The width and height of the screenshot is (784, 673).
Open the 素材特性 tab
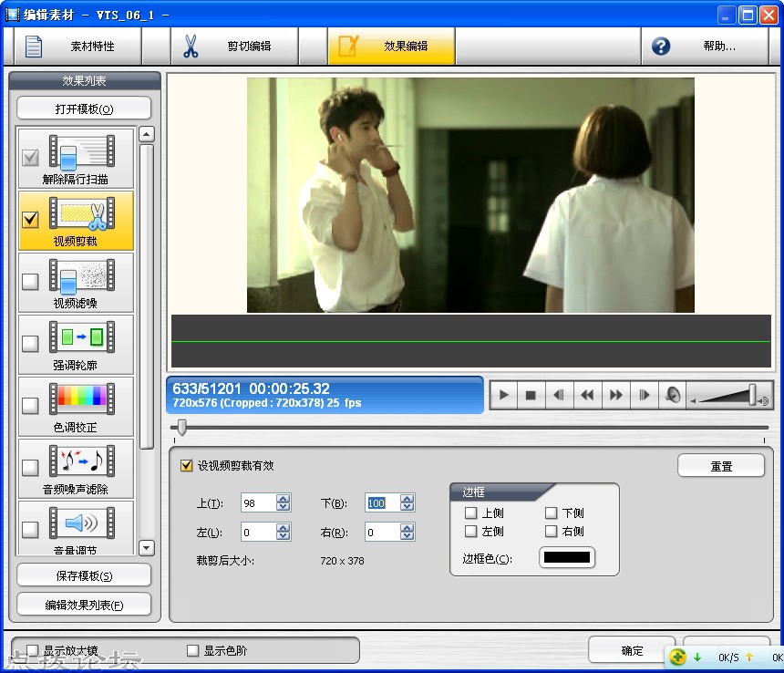click(x=78, y=47)
